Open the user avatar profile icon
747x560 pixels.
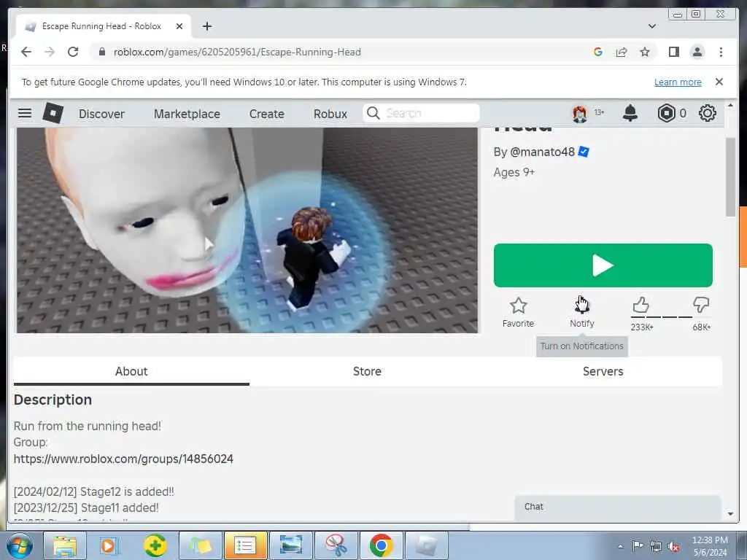[x=579, y=113]
